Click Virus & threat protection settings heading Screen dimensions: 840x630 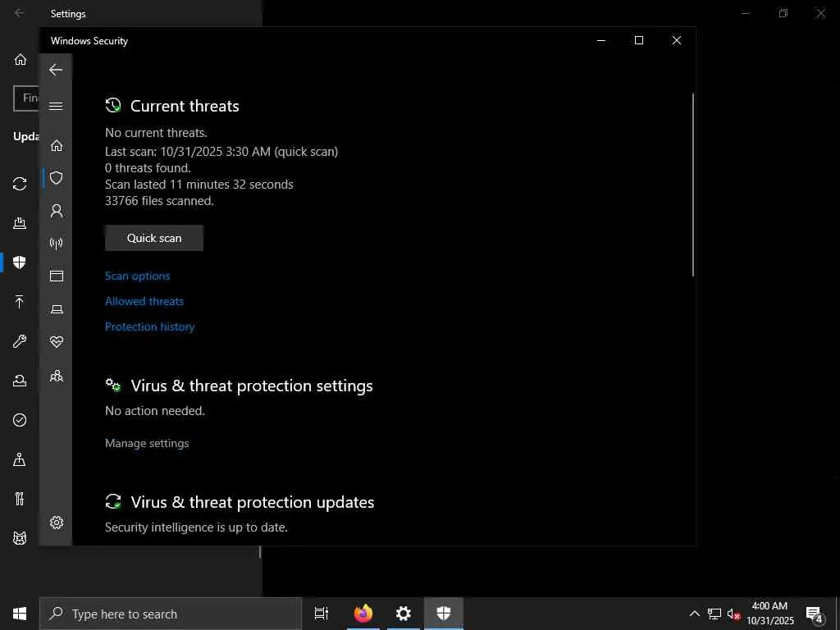click(252, 386)
